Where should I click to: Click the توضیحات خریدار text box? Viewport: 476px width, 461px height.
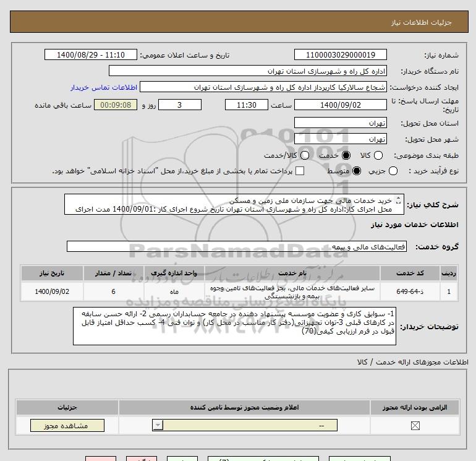[234, 326]
